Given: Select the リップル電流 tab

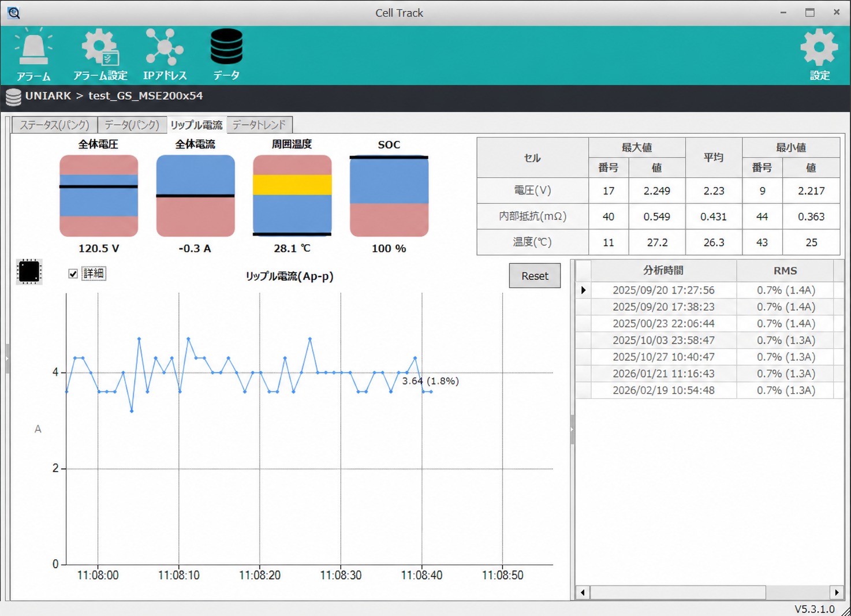Looking at the screenshot, I should pyautogui.click(x=196, y=125).
